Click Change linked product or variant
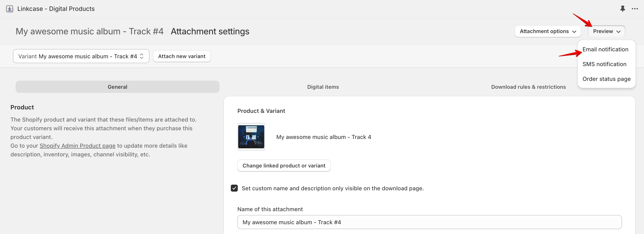 [x=284, y=165]
